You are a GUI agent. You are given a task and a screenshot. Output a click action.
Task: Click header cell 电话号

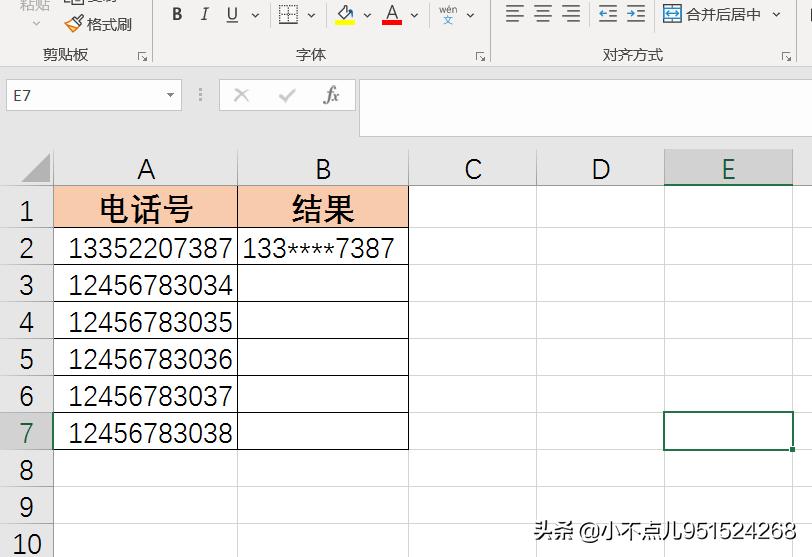(x=146, y=207)
